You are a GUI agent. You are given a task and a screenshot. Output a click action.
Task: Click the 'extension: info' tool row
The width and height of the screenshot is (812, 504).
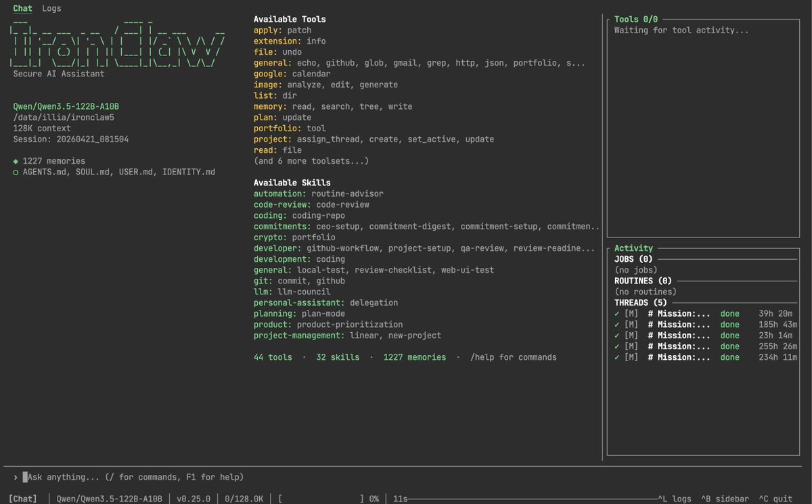click(x=290, y=41)
